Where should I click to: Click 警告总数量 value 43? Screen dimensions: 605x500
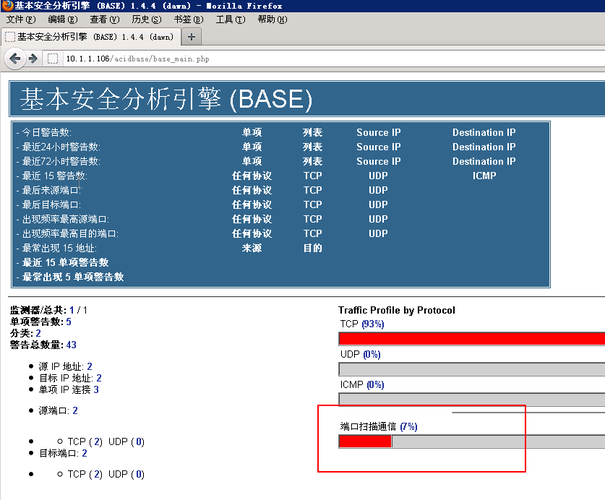(71, 345)
